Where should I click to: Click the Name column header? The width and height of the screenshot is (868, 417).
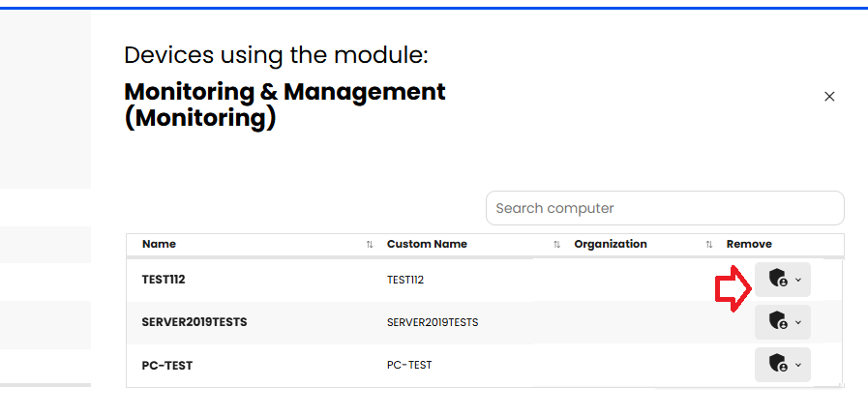[159, 244]
